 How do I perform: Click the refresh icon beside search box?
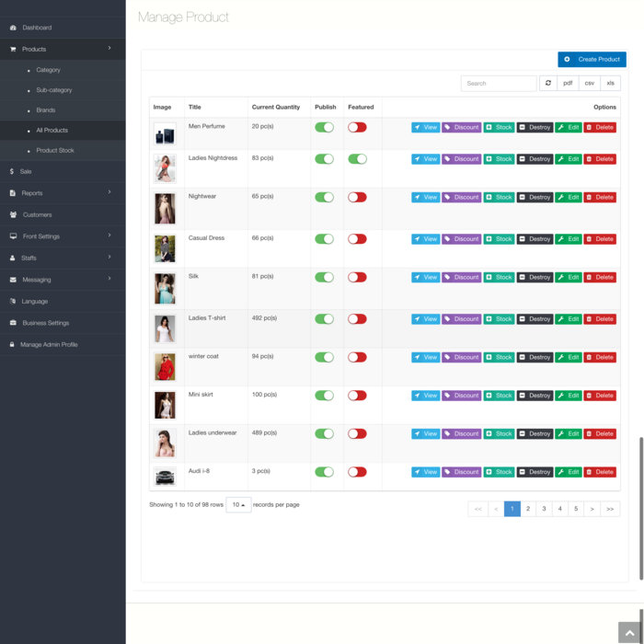[547, 83]
